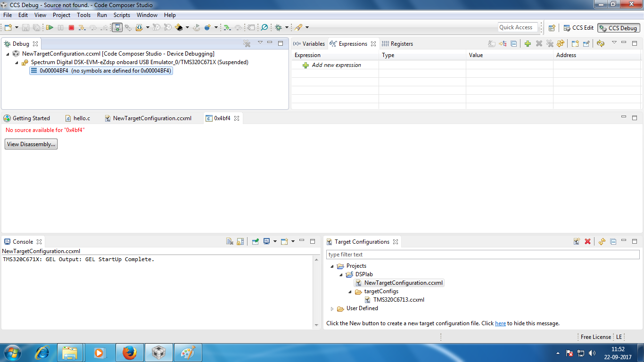Click Collapse All icon in Expressions view

(514, 44)
